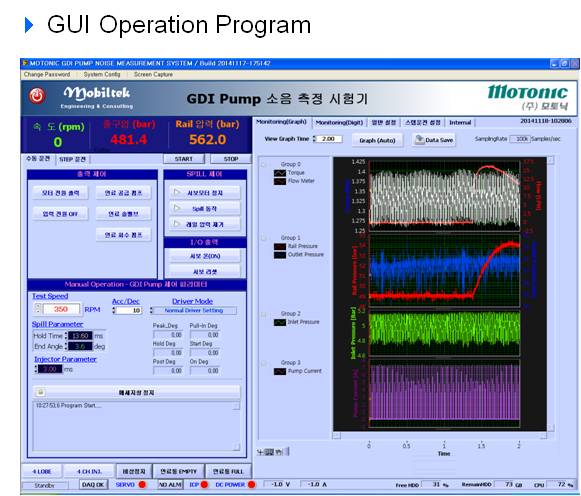Click the lock icon above log box
The width and height of the screenshot is (581, 496).
point(40,392)
